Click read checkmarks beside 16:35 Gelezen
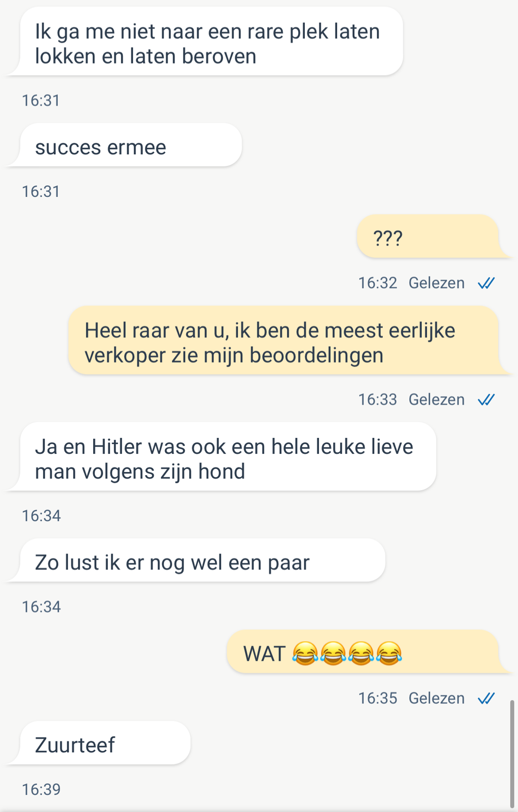This screenshot has height=812, width=518. [x=486, y=698]
